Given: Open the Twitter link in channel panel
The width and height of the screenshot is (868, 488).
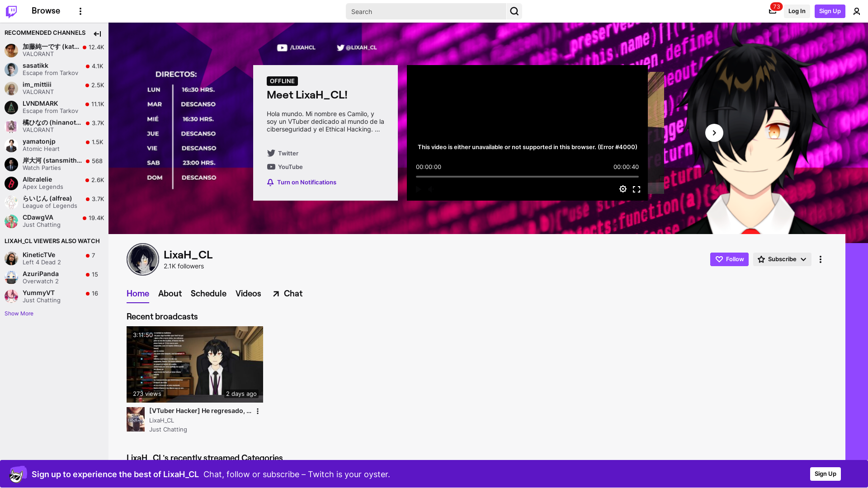Looking at the screenshot, I should (283, 153).
